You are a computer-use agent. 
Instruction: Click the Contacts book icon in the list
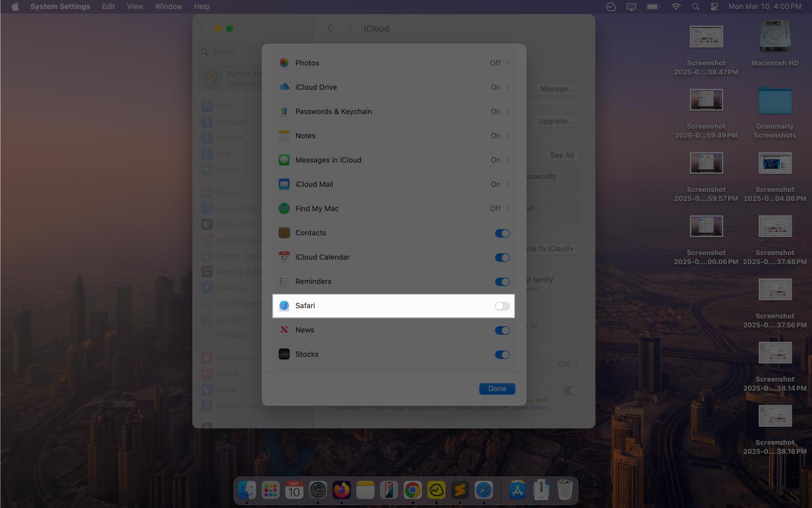click(x=284, y=233)
